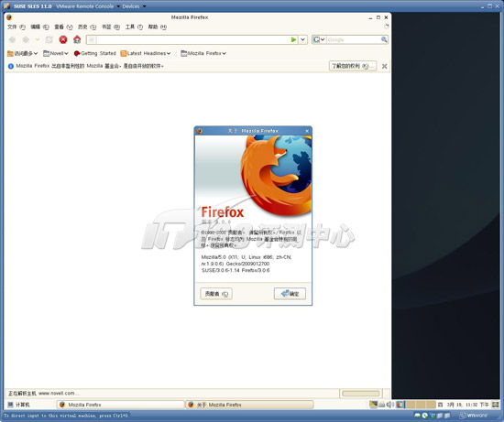
Task: Click the keyboard layout indicator icon beside the date
Action: tap(441, 405)
